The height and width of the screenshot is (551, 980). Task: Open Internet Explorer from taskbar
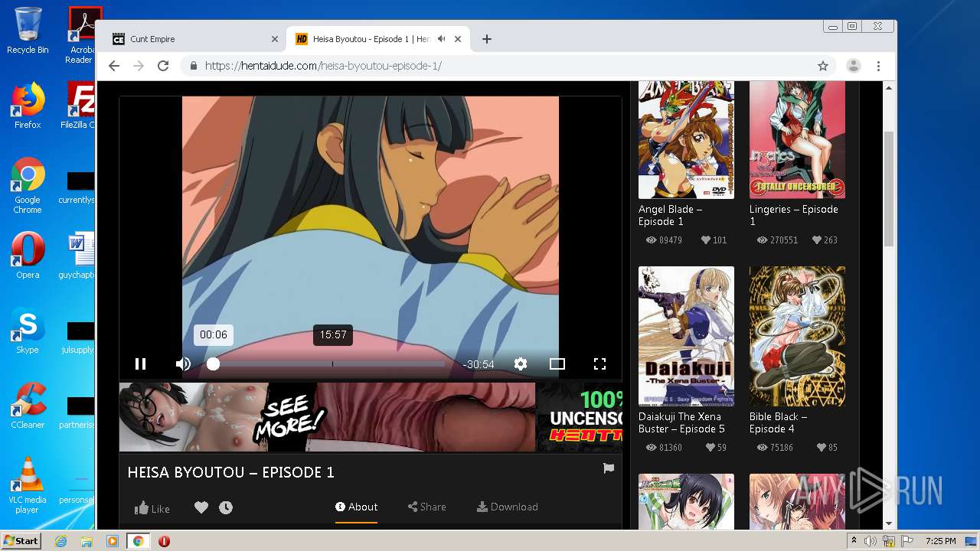(x=60, y=541)
